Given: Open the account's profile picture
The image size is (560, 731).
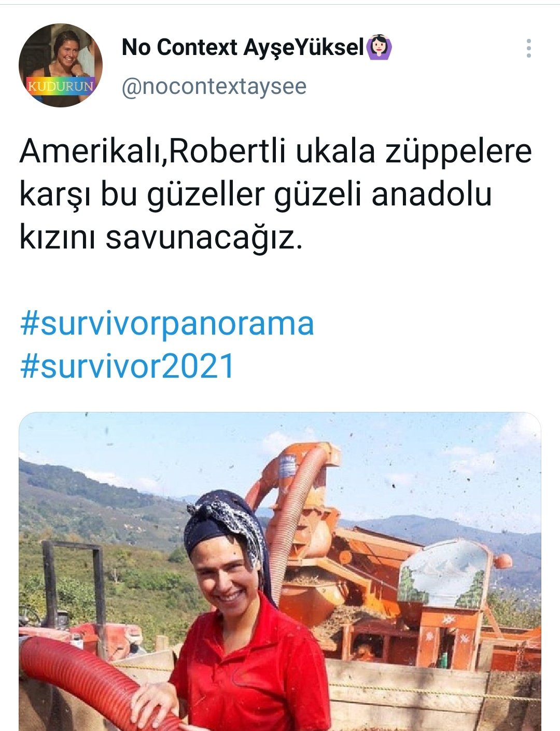Looking at the screenshot, I should [x=61, y=65].
